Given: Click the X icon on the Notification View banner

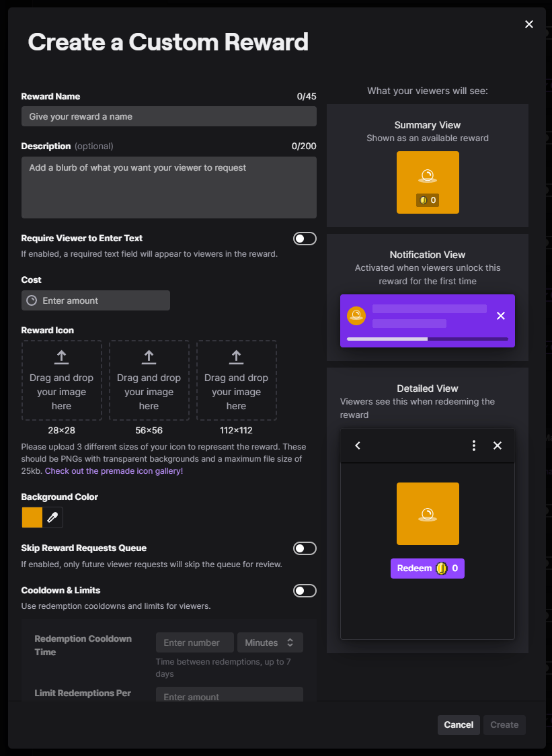Looking at the screenshot, I should 501,315.
